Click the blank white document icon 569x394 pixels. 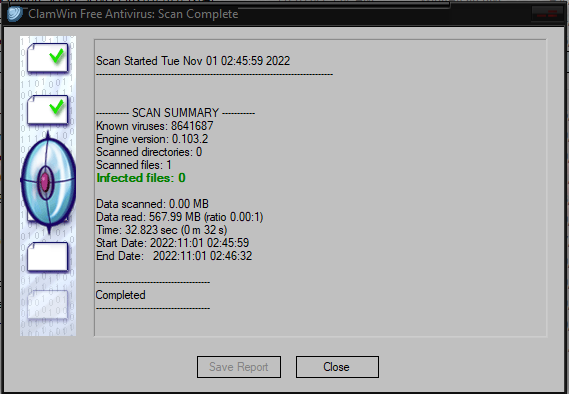(48, 257)
